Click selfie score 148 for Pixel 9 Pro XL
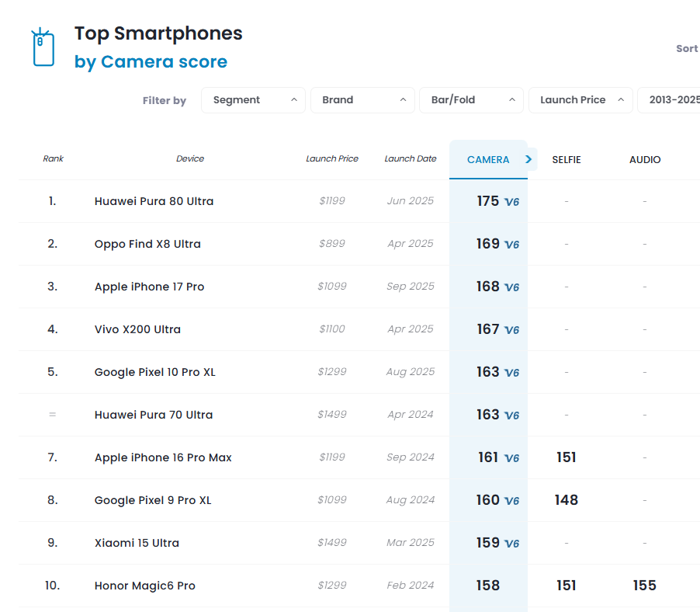 click(566, 500)
